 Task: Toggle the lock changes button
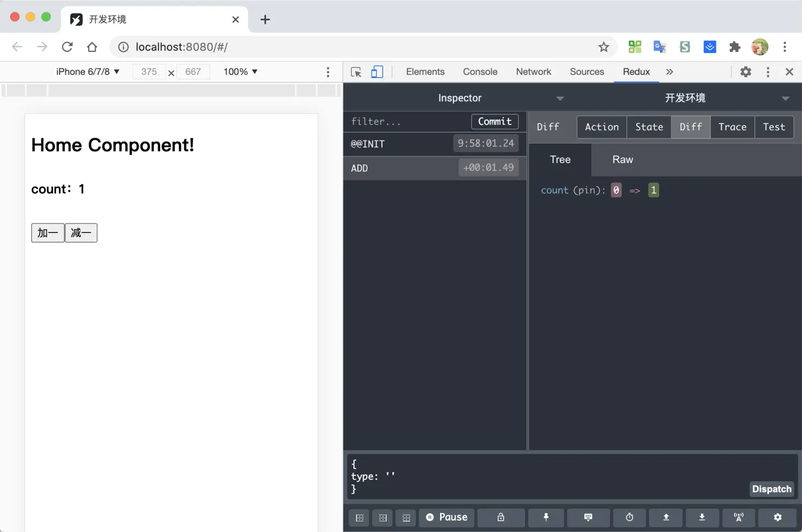[x=501, y=518]
